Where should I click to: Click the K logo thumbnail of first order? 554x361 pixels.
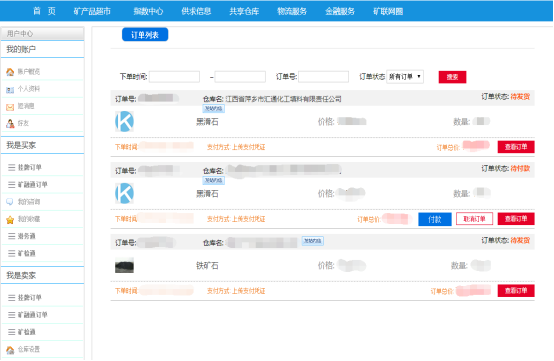pos(124,122)
